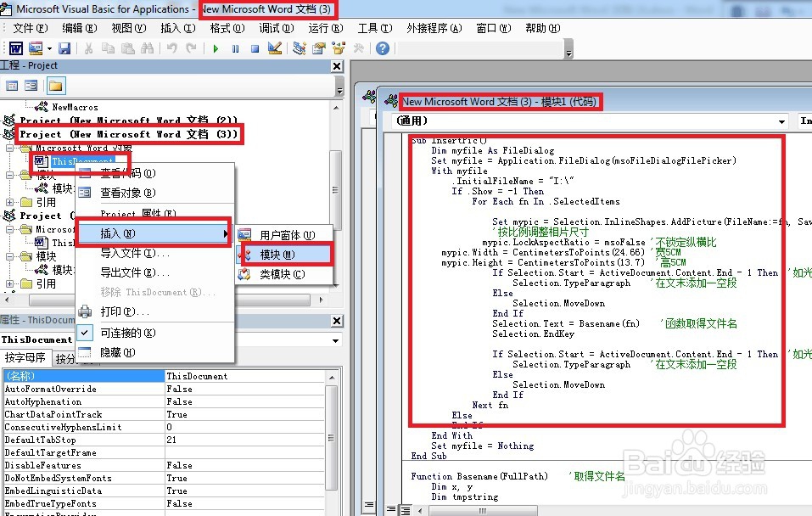This screenshot has width=812, height=516.
Task: Toggle the 可连接的(K) checked menu item
Action: pos(154,333)
